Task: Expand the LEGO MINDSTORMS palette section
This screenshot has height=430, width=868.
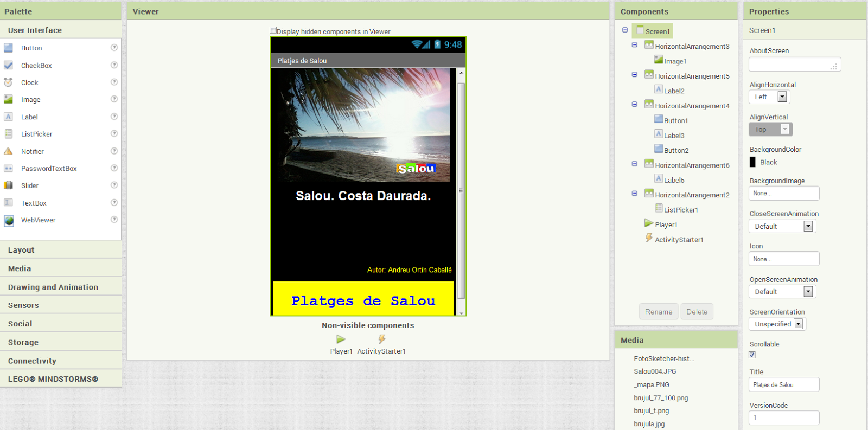Action: [61, 379]
